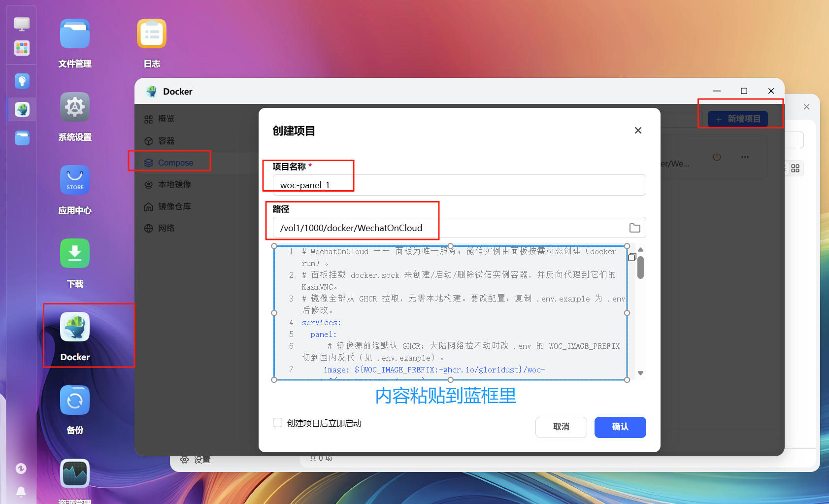Copy compose content using the copy icon
The image size is (829, 504).
(632, 257)
